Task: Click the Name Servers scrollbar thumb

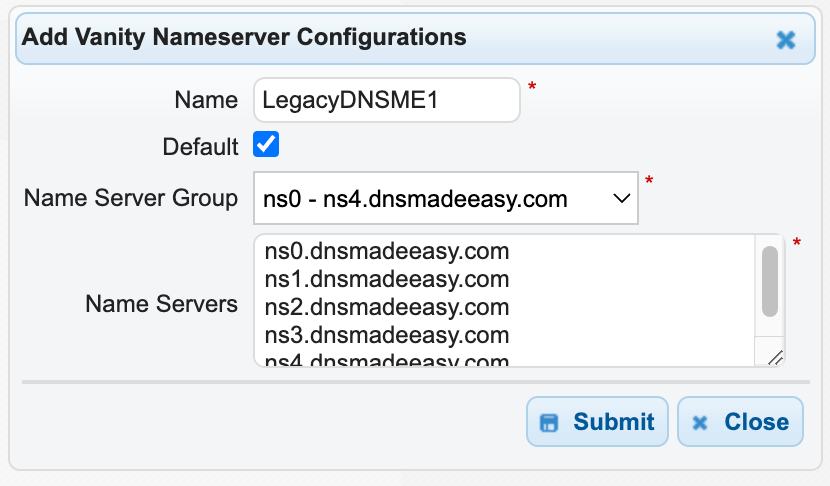Action: 770,282
